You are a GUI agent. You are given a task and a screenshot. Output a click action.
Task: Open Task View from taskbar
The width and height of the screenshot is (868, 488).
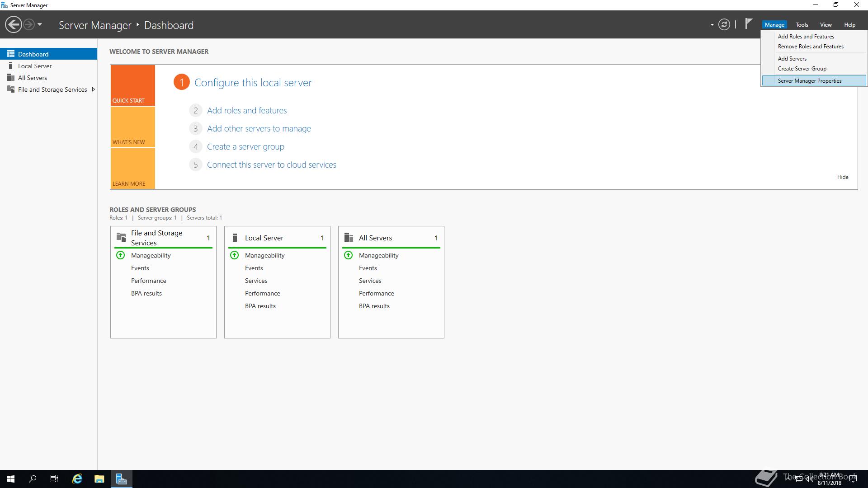54,479
